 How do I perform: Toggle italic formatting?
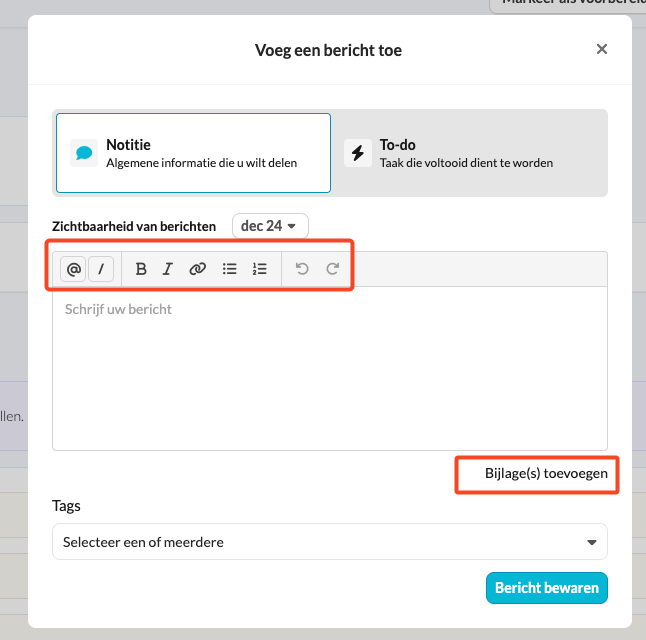167,269
